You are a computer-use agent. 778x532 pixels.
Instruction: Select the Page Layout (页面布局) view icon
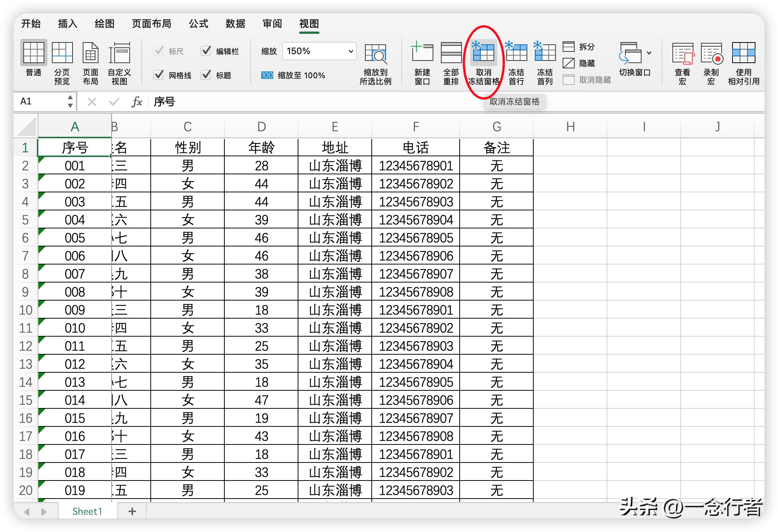click(x=90, y=53)
